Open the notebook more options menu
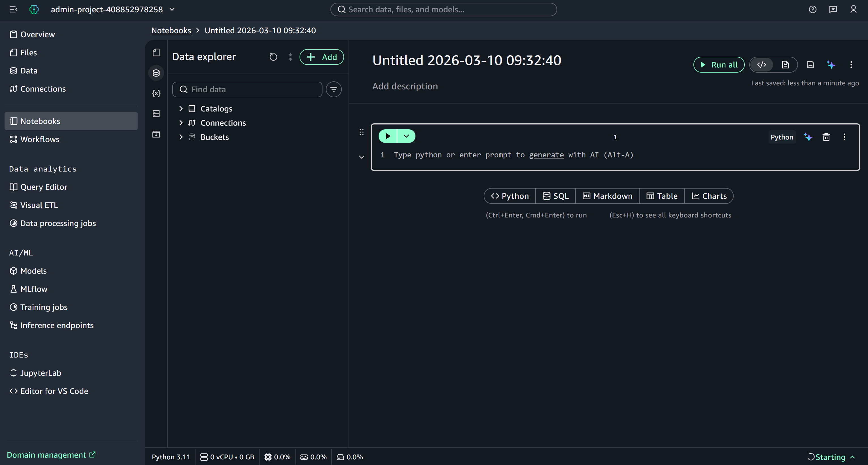This screenshot has height=465, width=868. point(851,65)
